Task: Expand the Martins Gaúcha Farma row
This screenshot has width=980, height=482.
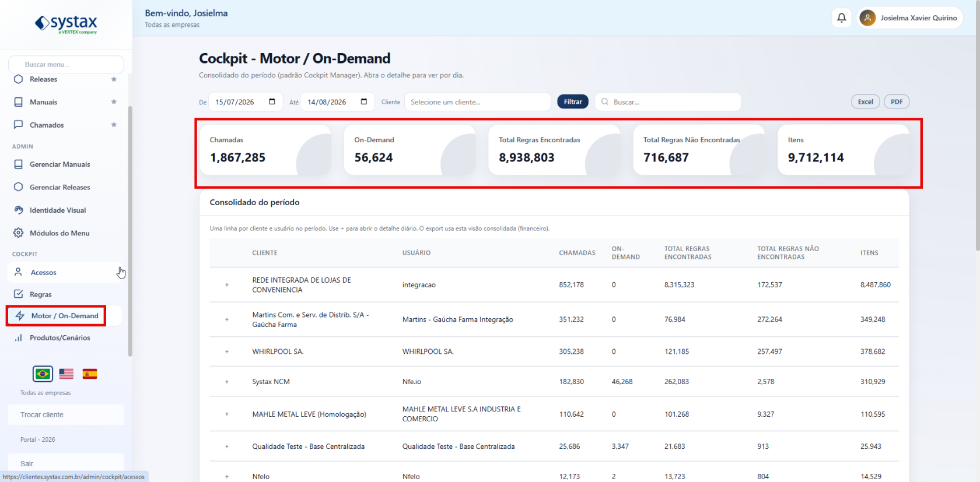Action: point(227,319)
